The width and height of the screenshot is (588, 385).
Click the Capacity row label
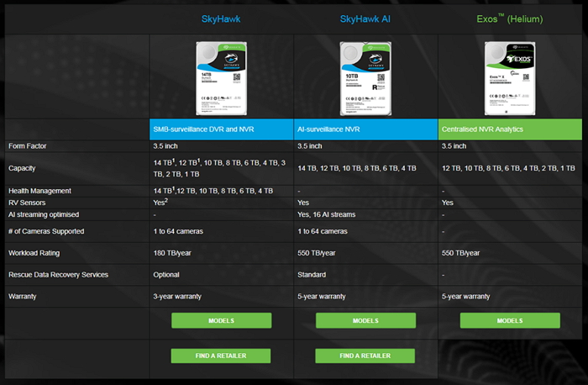click(22, 168)
